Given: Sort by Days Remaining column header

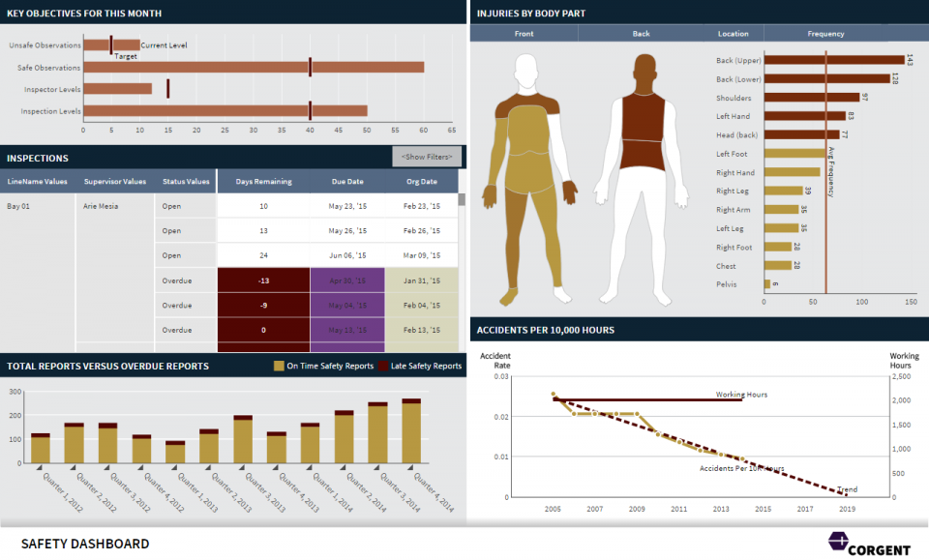Looking at the screenshot, I should (x=263, y=182).
